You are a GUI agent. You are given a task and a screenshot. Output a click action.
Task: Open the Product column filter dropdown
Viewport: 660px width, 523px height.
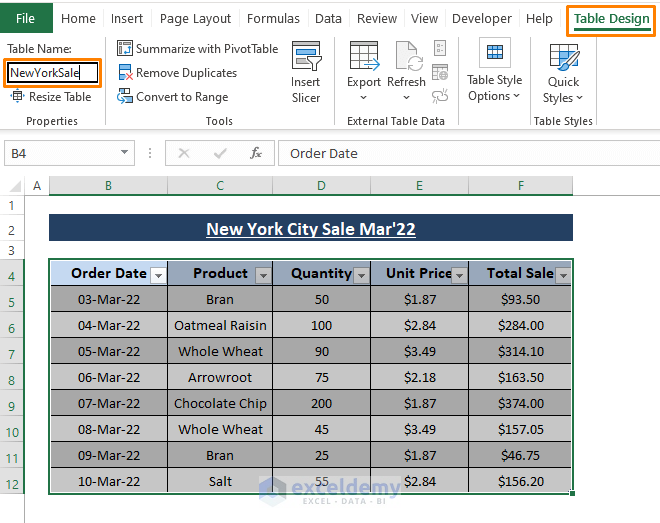click(x=262, y=275)
